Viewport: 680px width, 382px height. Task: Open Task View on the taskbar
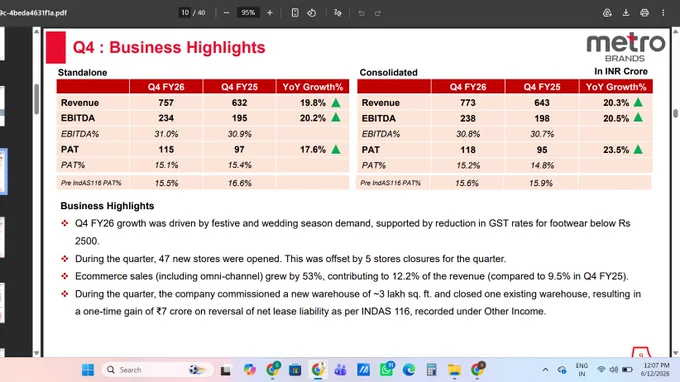point(226,370)
